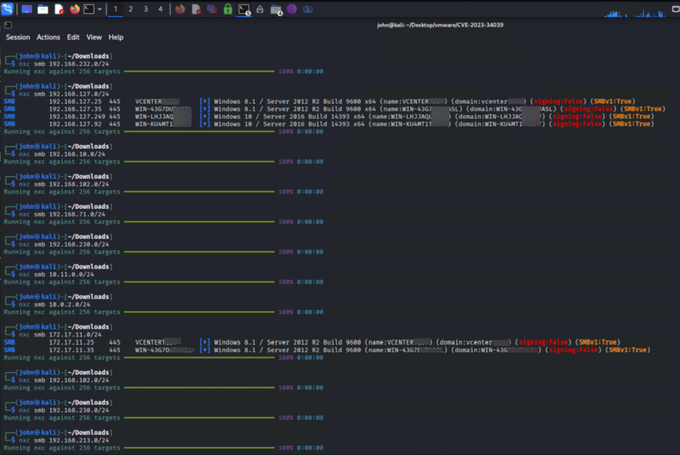Click the IP address 192.168.127.35
Screen dimensions: 680x455
pyautogui.click(x=75, y=109)
